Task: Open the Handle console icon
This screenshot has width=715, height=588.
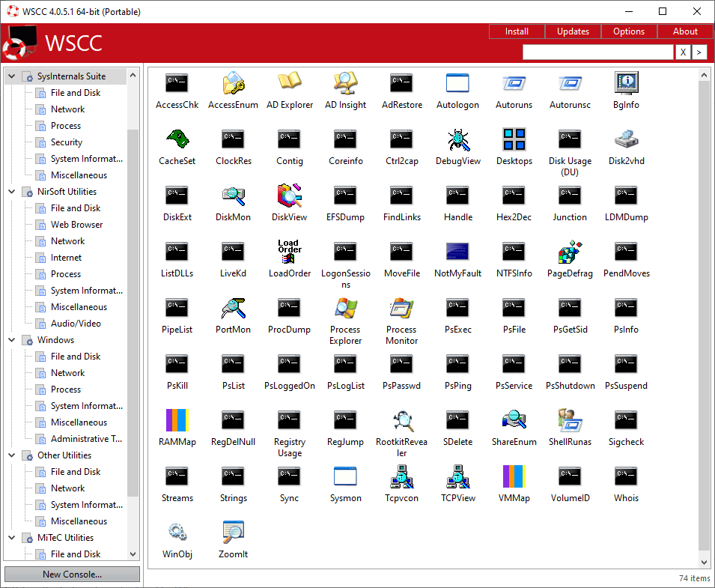Action: (457, 196)
